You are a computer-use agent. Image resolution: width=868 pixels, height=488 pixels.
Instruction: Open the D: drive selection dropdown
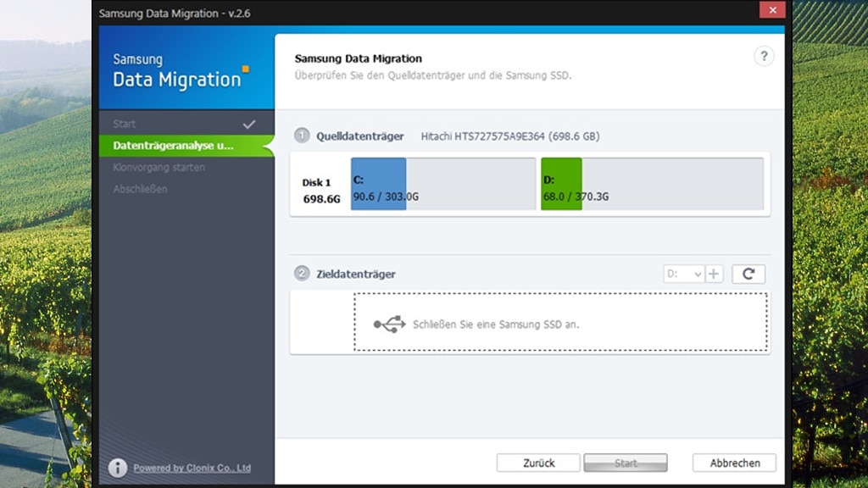684,274
